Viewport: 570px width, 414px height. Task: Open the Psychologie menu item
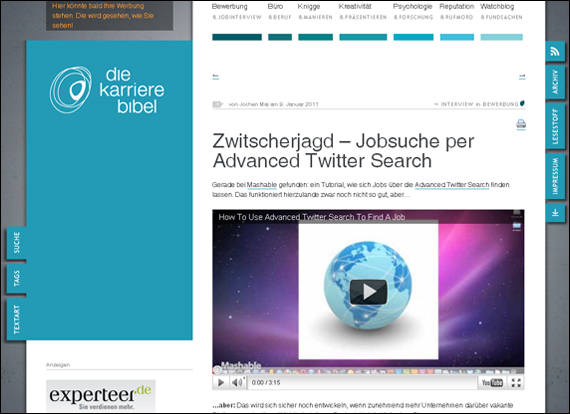(413, 7)
